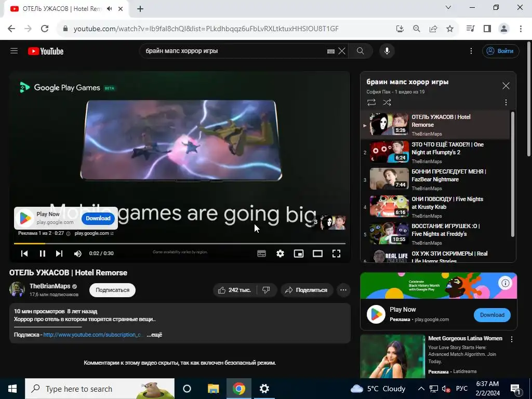Open the YouTube hamburger guide menu
The height and width of the screenshot is (399, 532).
tap(14, 51)
